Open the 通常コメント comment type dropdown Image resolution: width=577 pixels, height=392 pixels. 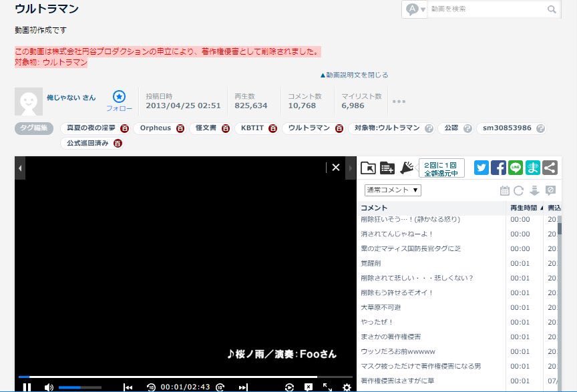pos(393,190)
